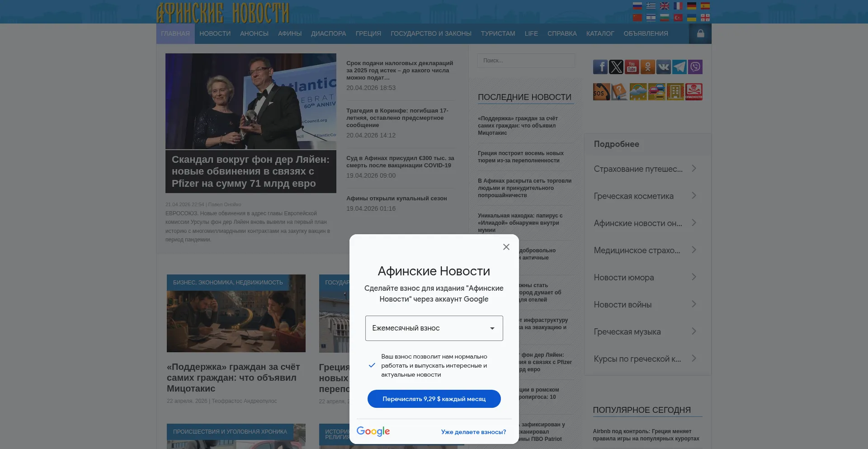Pick the Israeli flag language

651,18
